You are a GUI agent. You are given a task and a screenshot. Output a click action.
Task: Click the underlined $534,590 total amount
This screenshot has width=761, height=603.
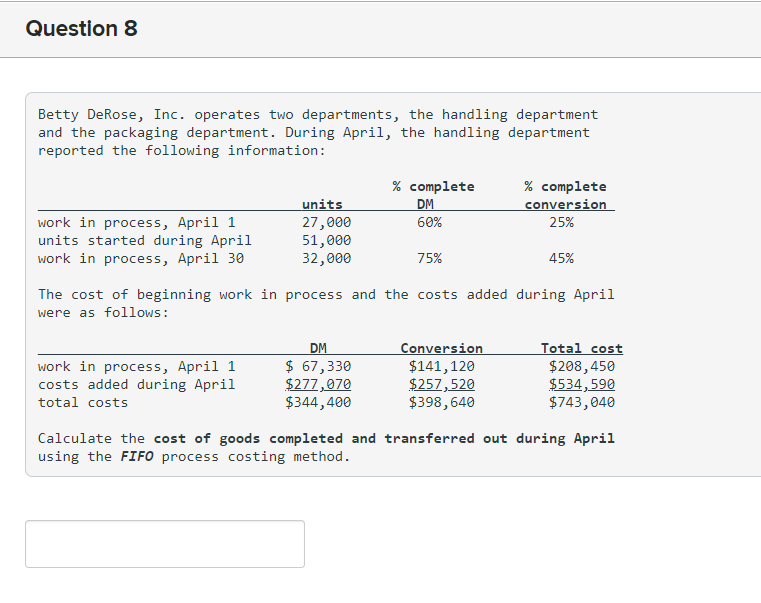pos(582,384)
